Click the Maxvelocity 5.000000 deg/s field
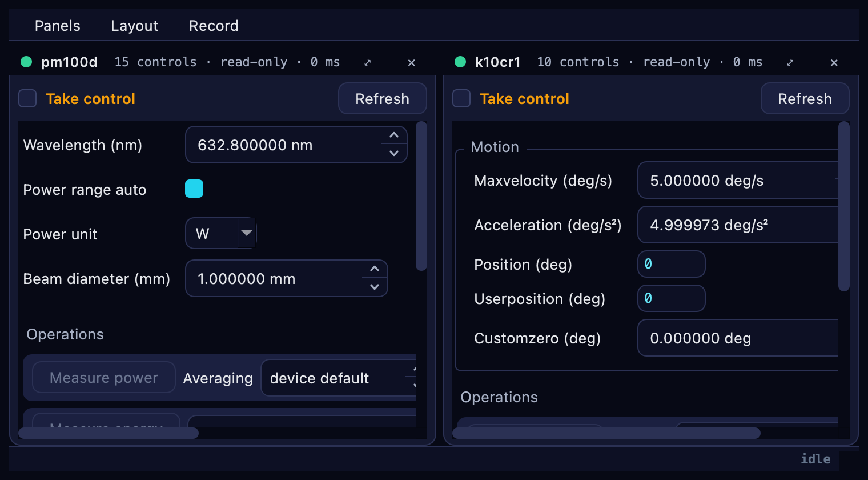Image resolution: width=868 pixels, height=480 pixels. coord(738,180)
